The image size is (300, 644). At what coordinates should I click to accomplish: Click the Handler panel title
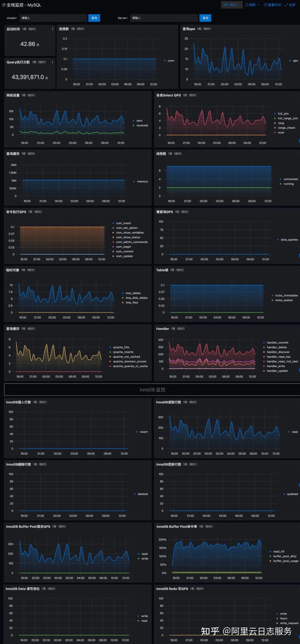[x=162, y=329]
